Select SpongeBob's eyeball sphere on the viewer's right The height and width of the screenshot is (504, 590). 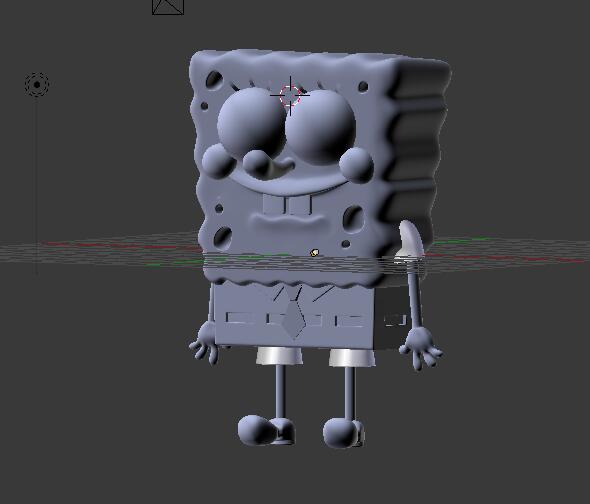coord(321,127)
